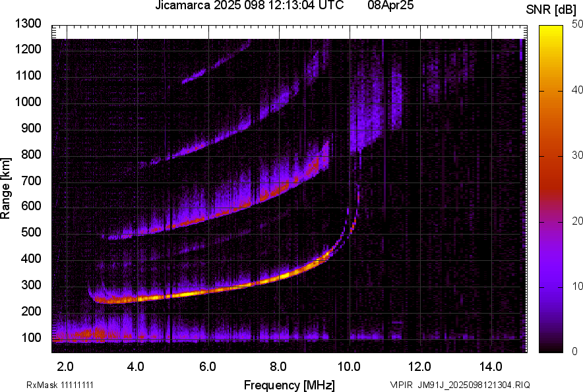
Task: Click the frequency tick label '4.0'
Action: [136, 367]
